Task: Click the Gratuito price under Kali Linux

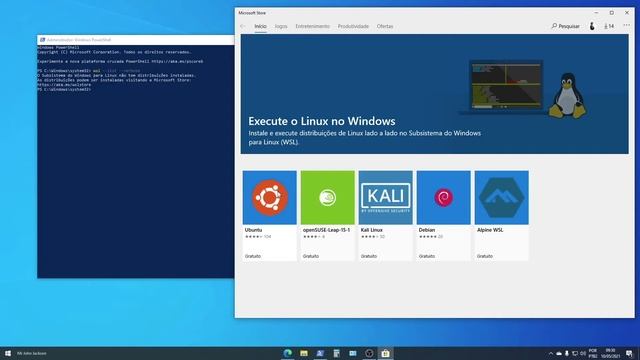Action: pos(369,256)
